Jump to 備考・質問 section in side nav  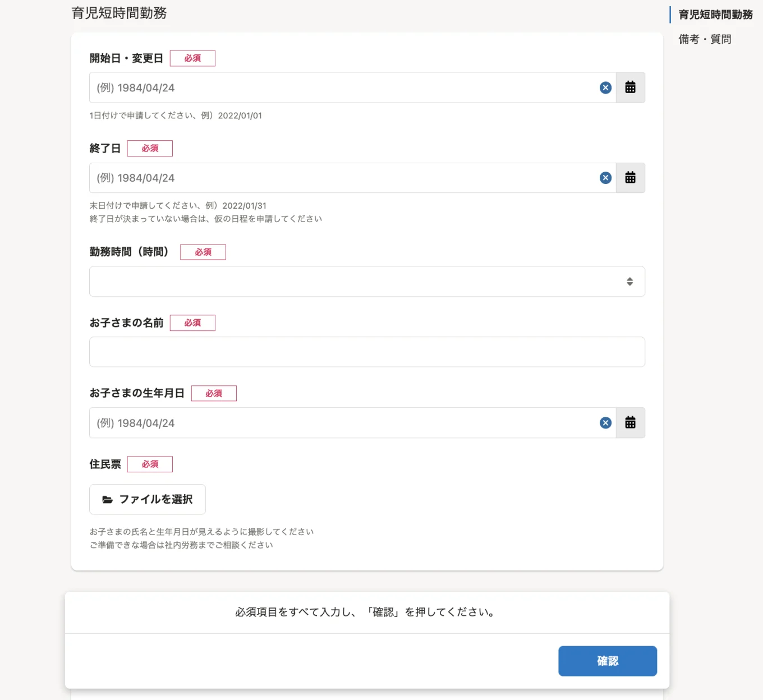(705, 39)
